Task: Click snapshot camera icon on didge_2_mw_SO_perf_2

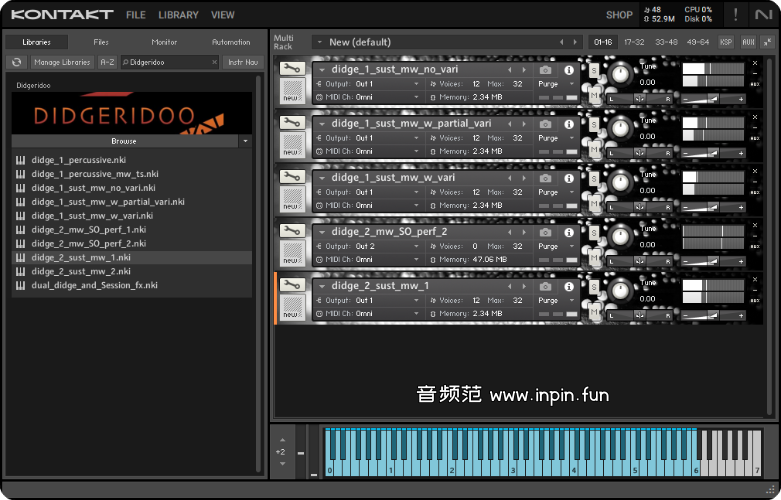Action: point(546,232)
